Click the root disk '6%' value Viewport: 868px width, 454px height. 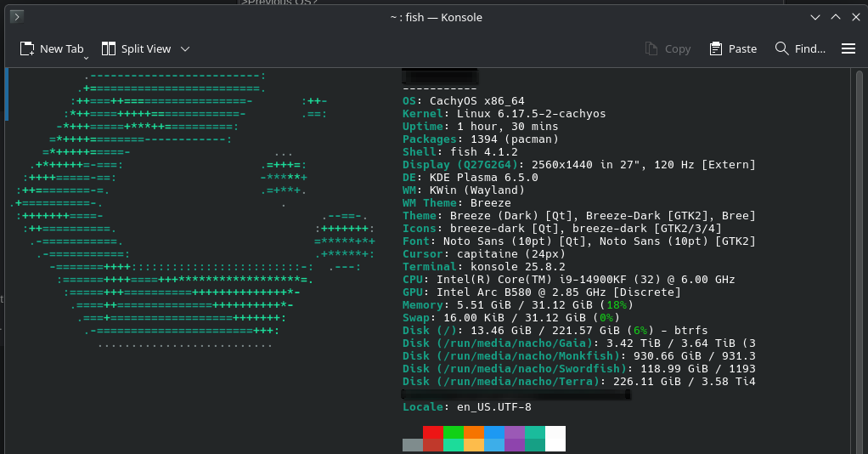(640, 331)
